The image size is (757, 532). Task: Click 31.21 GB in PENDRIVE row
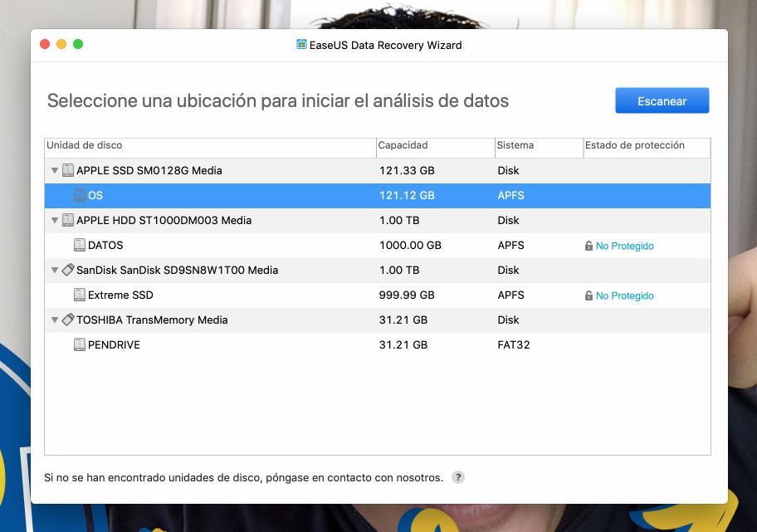coord(403,344)
